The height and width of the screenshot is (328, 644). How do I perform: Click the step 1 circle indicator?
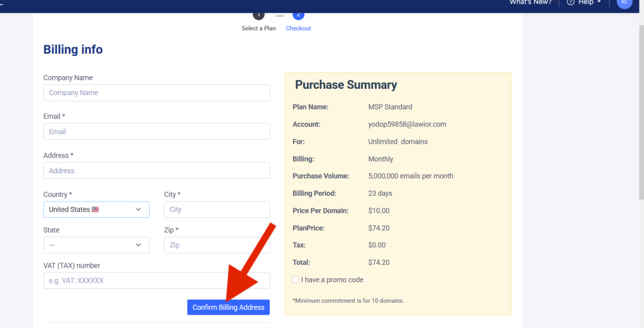coord(258,14)
